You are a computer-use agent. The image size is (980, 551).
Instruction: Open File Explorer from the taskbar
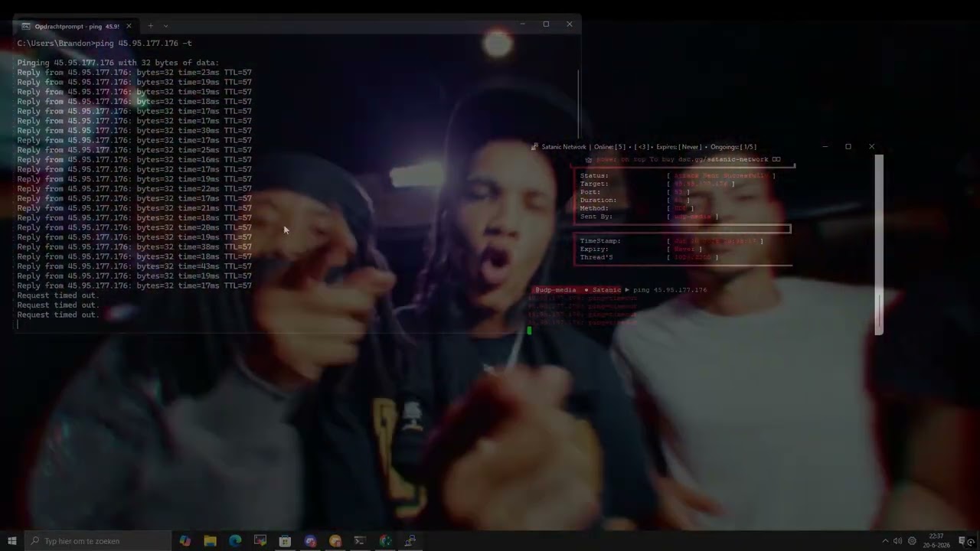[x=210, y=541]
